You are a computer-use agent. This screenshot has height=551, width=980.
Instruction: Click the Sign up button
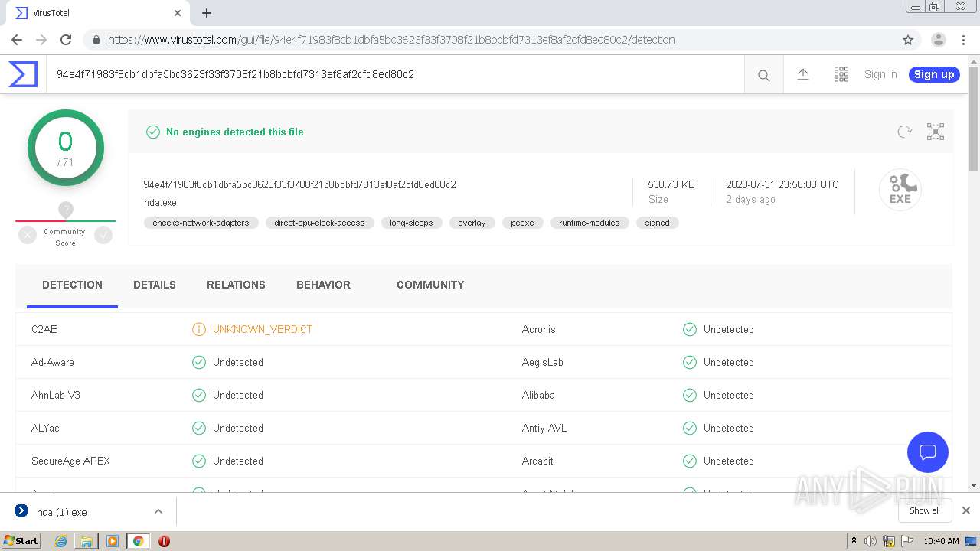click(x=934, y=74)
